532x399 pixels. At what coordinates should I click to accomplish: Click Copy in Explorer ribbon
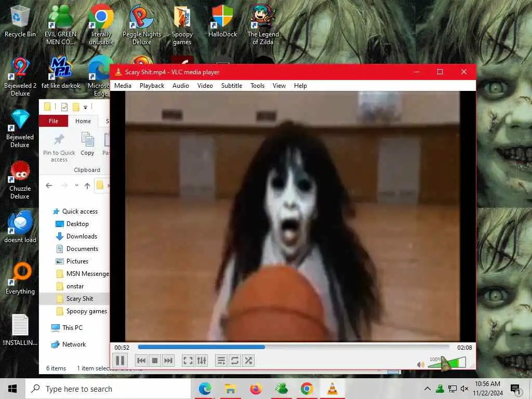[87, 144]
